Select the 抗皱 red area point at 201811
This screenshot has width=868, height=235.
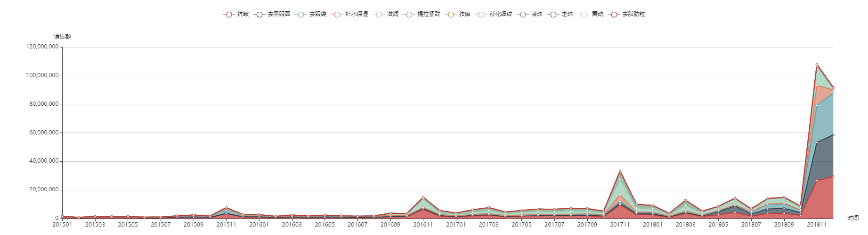pos(817,180)
